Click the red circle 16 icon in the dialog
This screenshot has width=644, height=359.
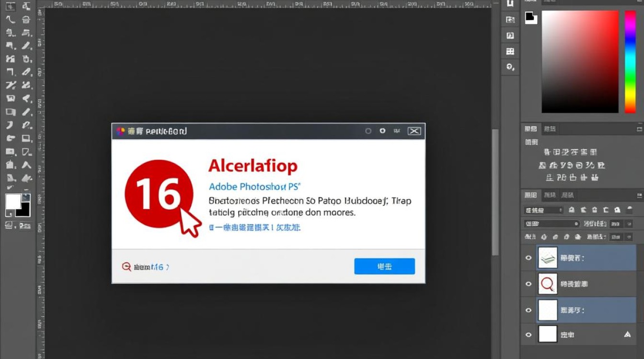coord(159,194)
